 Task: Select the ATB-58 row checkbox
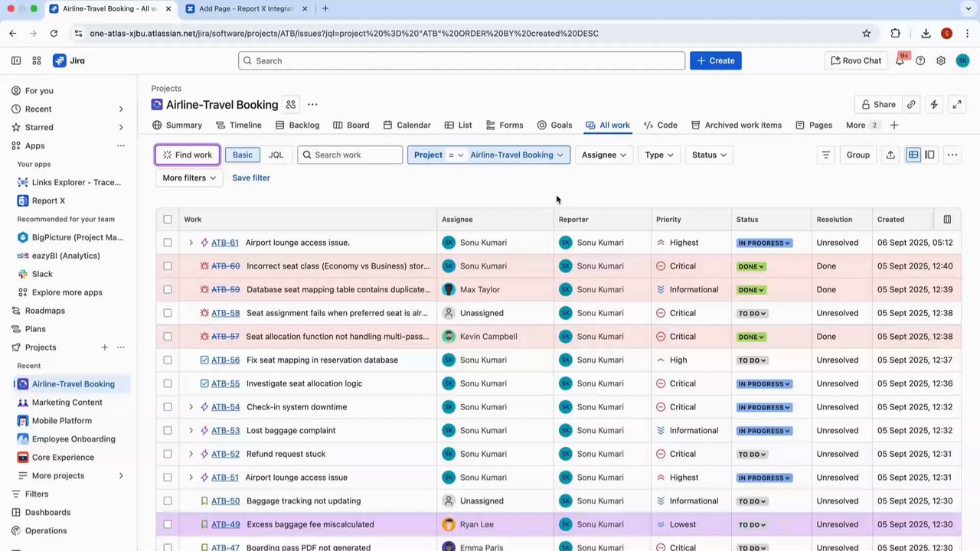click(x=168, y=313)
